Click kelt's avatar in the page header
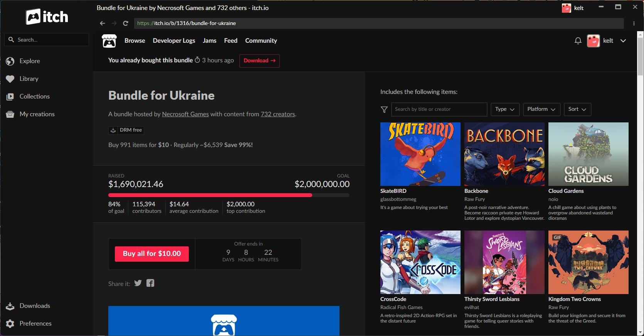 pos(594,41)
